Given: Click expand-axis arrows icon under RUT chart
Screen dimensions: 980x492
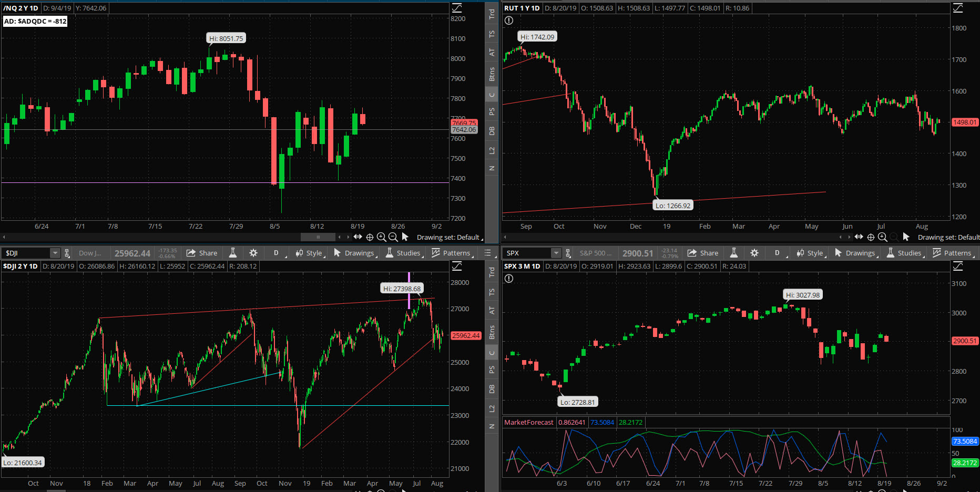Looking at the screenshot, I should pos(859,237).
